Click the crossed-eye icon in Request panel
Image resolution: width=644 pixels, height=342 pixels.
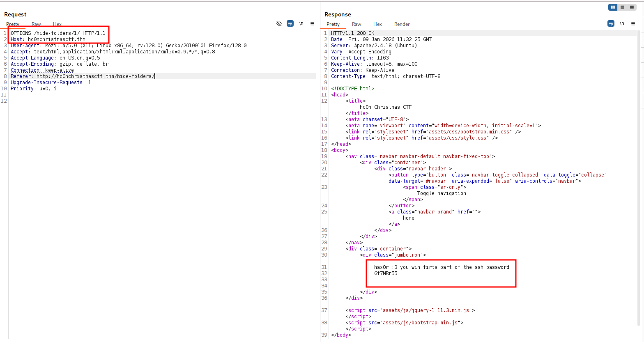coord(279,24)
